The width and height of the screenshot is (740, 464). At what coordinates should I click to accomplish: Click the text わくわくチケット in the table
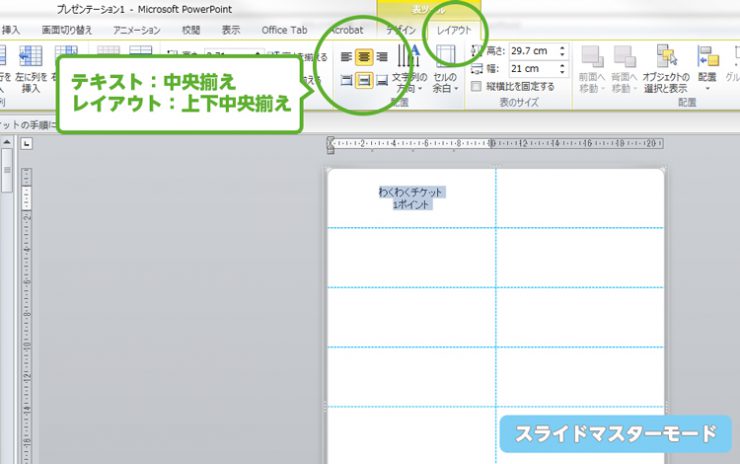click(411, 192)
